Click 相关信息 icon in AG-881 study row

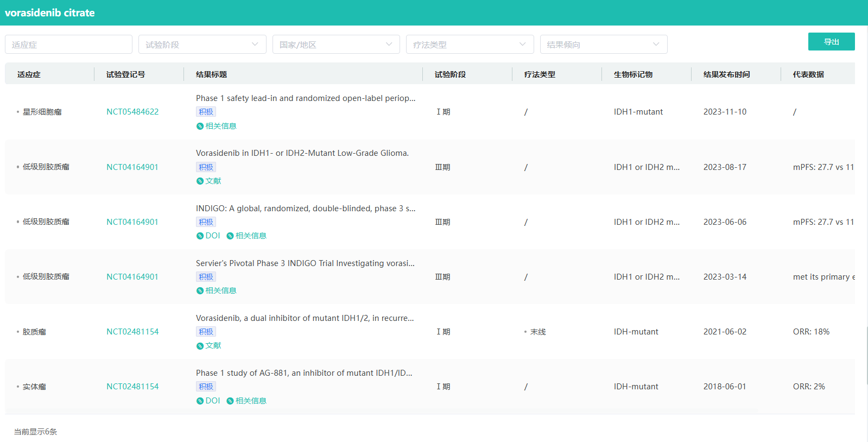pos(230,401)
